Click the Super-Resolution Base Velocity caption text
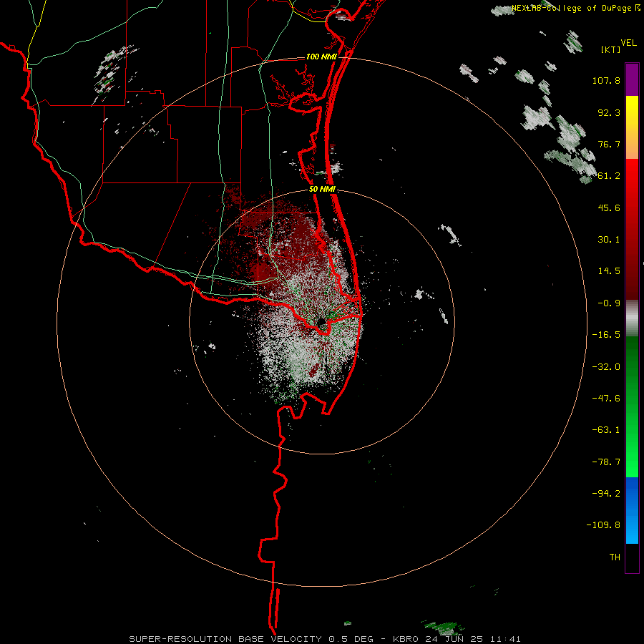This screenshot has height=644, width=644. click(324, 639)
